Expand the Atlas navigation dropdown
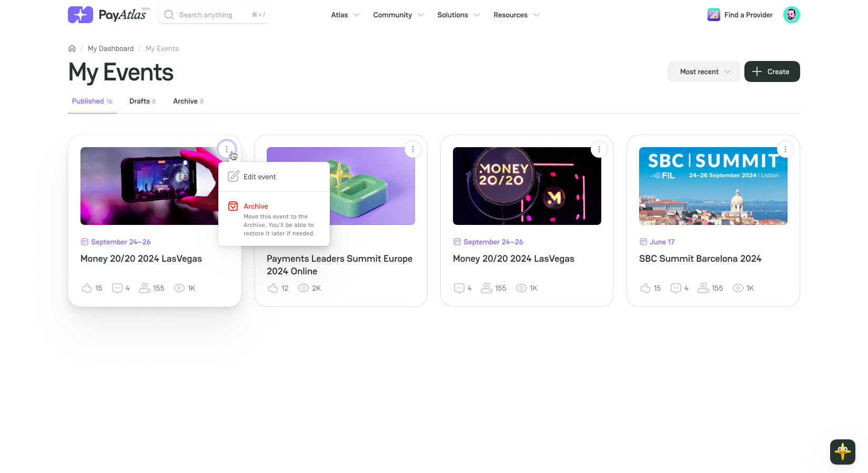Screen dimensions: 868x473 [x=345, y=15]
